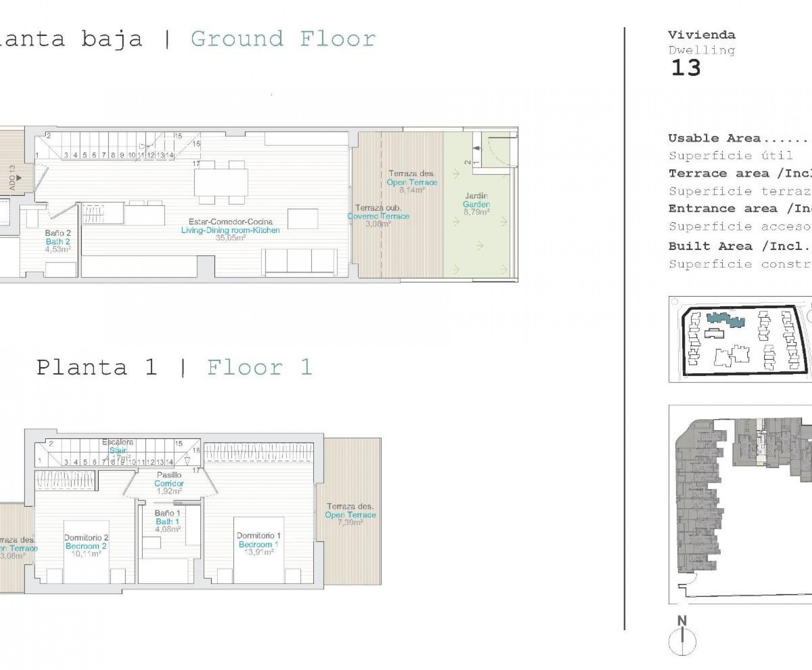Click the 'Dormitorio 1' label
Screen dimensions: 812x670
click(258, 536)
